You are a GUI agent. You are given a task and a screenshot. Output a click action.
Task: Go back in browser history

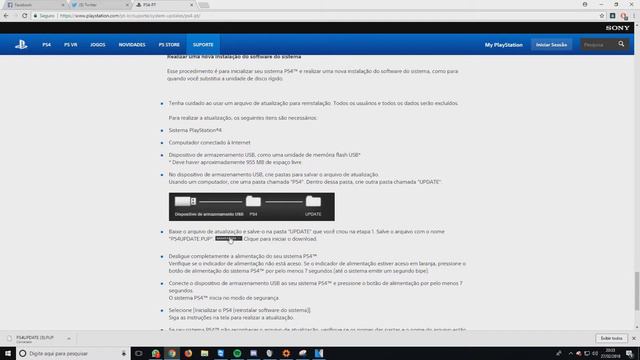click(6, 16)
